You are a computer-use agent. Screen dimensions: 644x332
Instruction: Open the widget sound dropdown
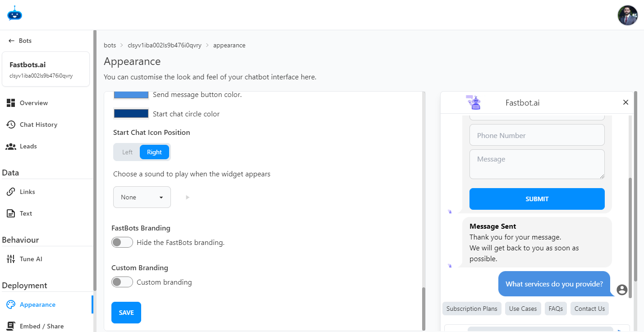(x=142, y=197)
